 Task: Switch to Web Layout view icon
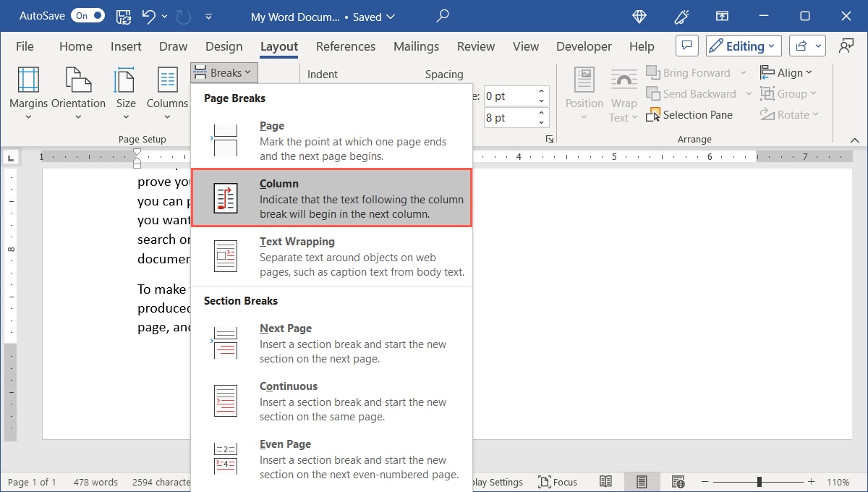(678, 481)
